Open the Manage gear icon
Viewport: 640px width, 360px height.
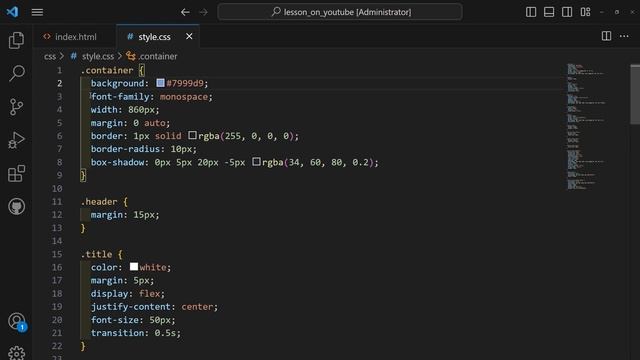click(16, 353)
